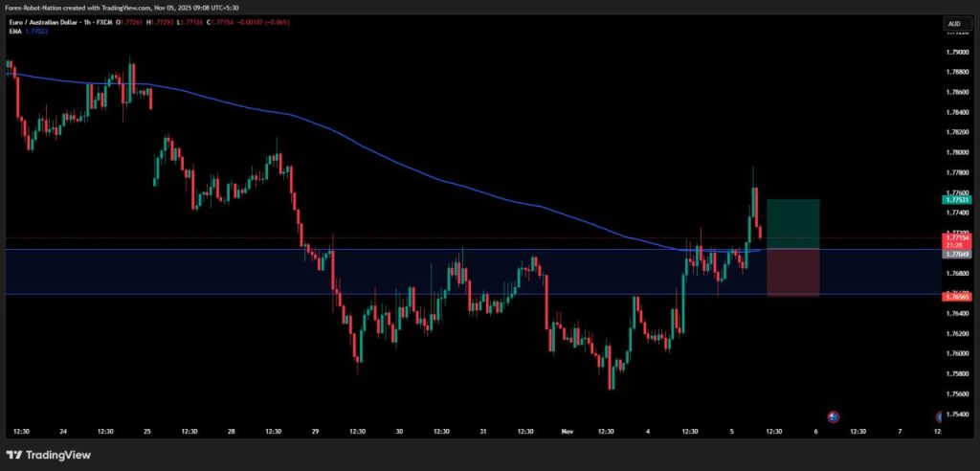Screen dimensions: 980x471
Task: Click the TradingView logo at bottom left
Action: (x=46, y=455)
